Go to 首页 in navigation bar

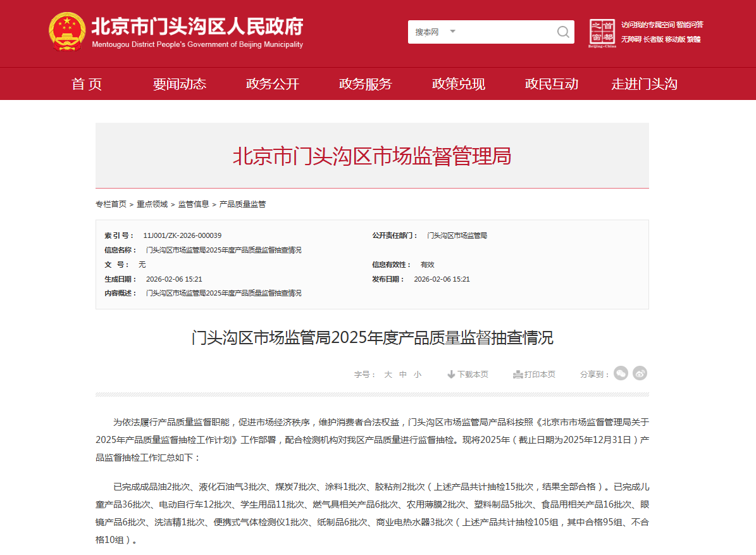tap(87, 84)
